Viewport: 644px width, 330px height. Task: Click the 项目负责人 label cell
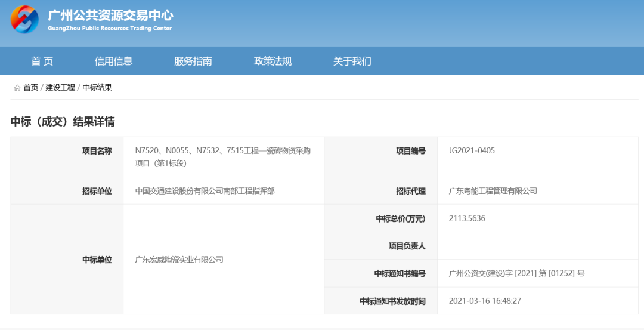pyautogui.click(x=380, y=246)
